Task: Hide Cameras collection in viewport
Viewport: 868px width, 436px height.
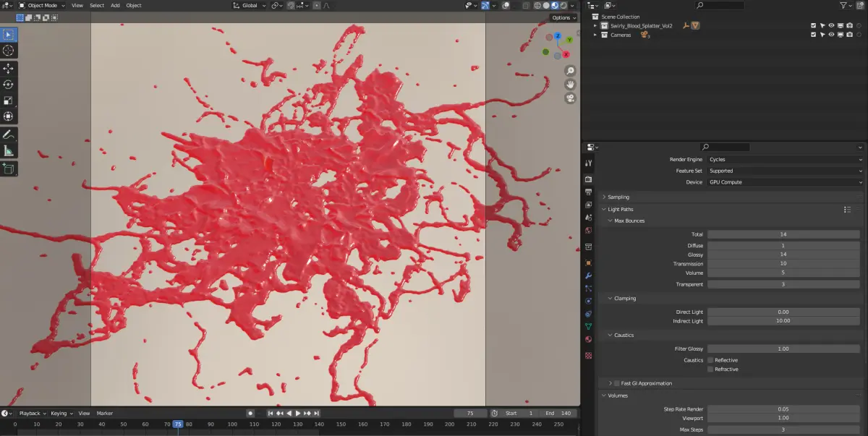Action: pyautogui.click(x=831, y=35)
